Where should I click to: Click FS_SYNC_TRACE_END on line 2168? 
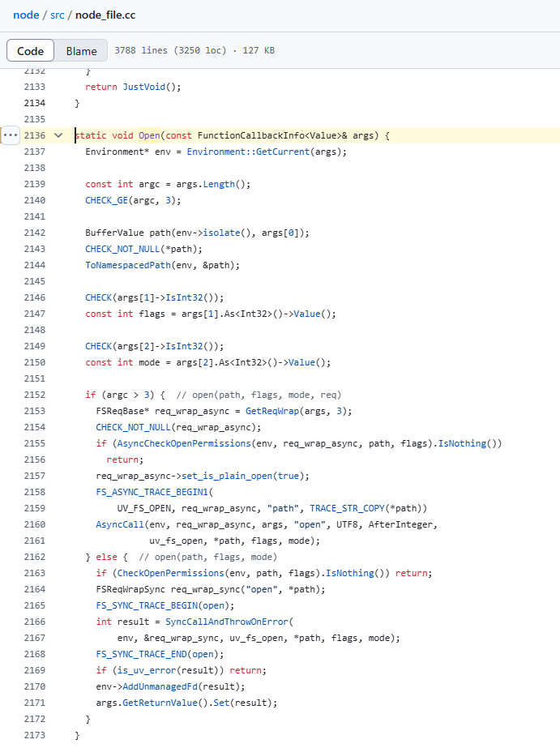pos(141,655)
